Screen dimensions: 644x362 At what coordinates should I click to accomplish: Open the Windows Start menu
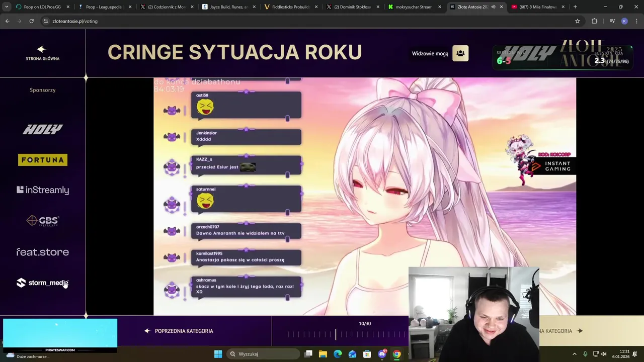click(x=218, y=354)
